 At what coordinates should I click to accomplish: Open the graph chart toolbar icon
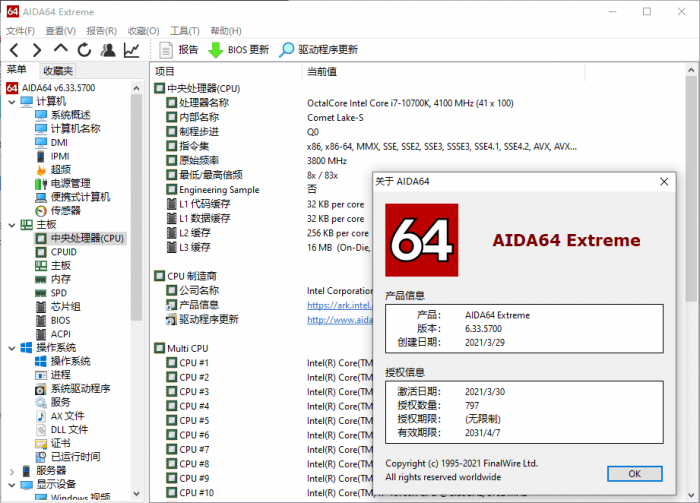[x=132, y=50]
